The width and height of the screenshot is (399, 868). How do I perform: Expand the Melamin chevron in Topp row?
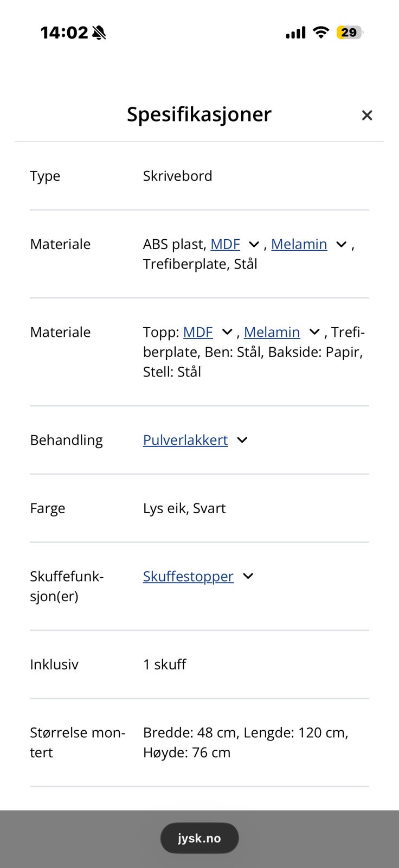[313, 332]
